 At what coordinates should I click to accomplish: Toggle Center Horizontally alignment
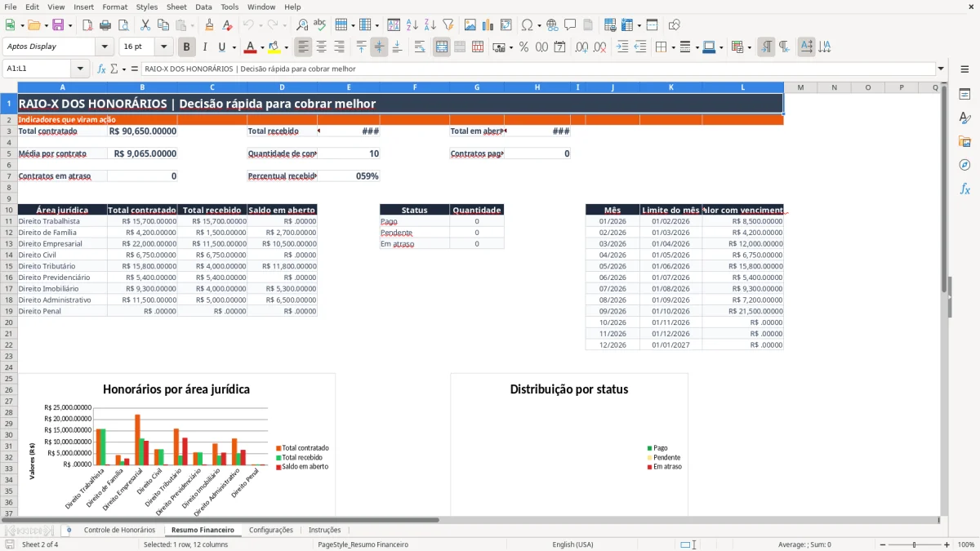coord(321,47)
